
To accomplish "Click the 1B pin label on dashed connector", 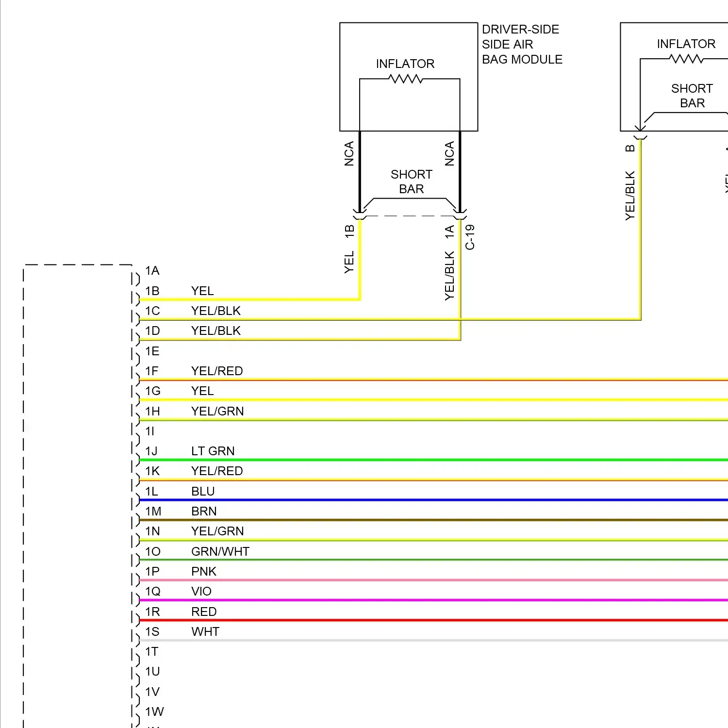I will (x=152, y=291).
